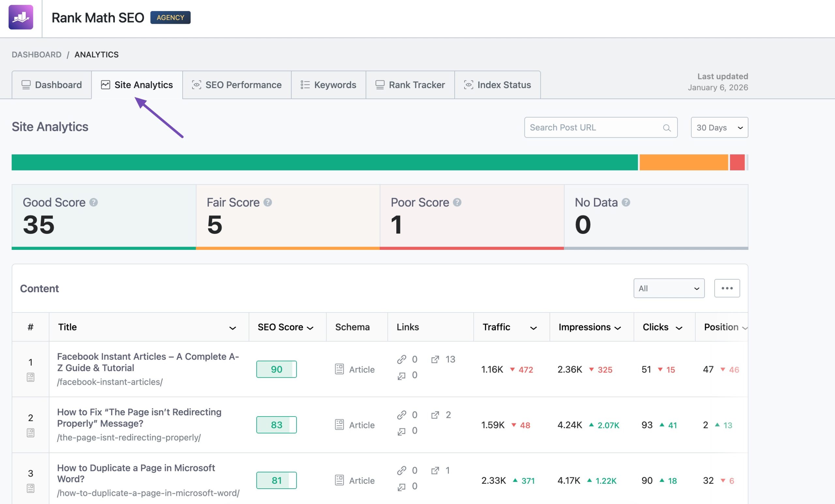This screenshot has width=835, height=504.
Task: Click the DASHBOARD breadcrumb link
Action: tap(37, 54)
